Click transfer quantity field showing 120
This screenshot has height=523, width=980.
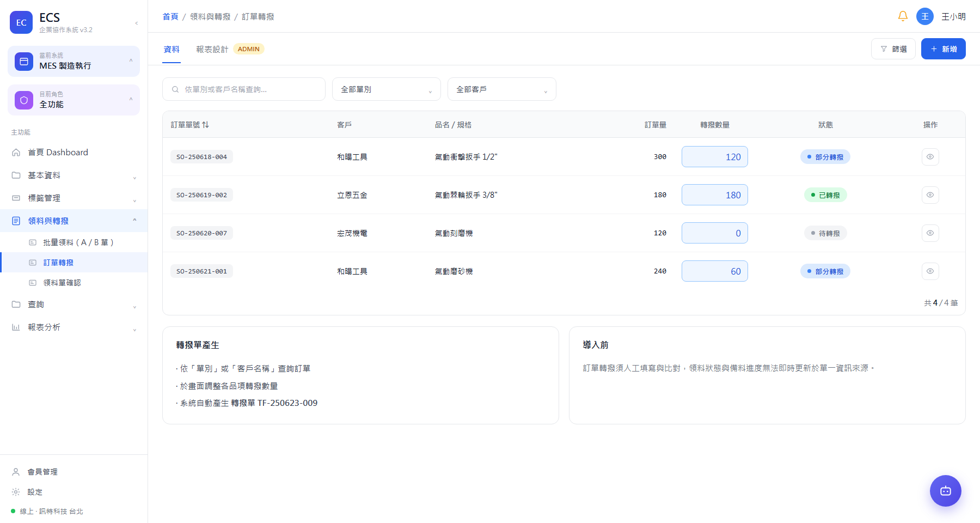(715, 157)
